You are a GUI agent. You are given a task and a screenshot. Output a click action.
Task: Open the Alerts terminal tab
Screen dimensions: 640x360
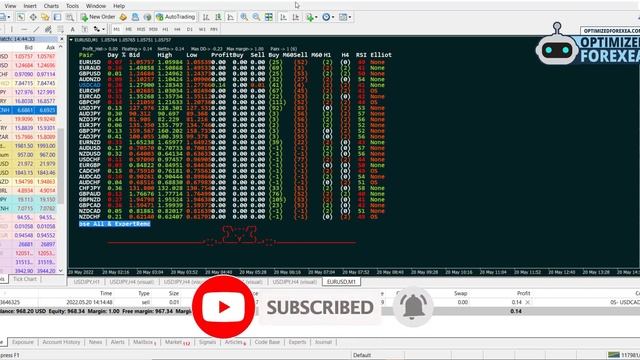coord(118,342)
